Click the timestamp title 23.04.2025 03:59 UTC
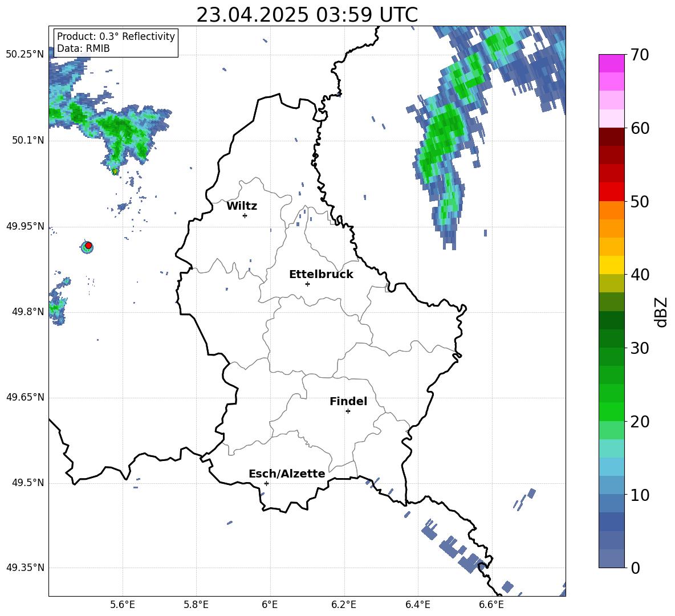The image size is (675, 616). coord(307,15)
